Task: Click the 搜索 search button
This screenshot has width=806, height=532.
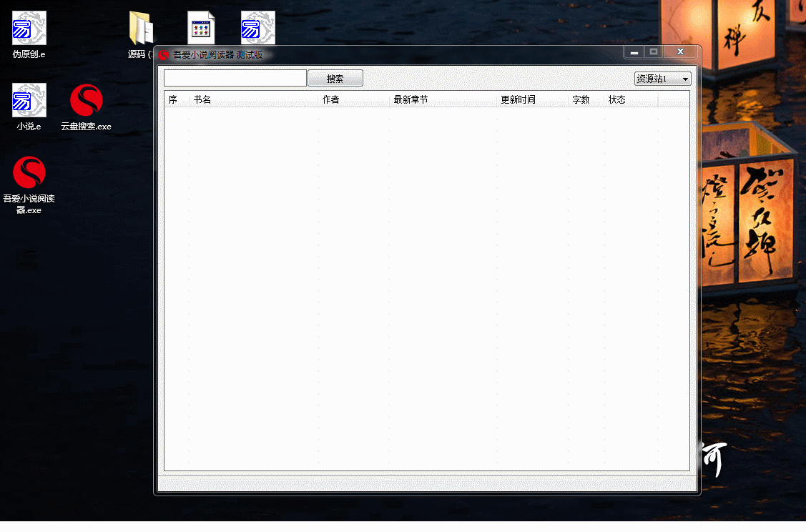Action: 335,79
